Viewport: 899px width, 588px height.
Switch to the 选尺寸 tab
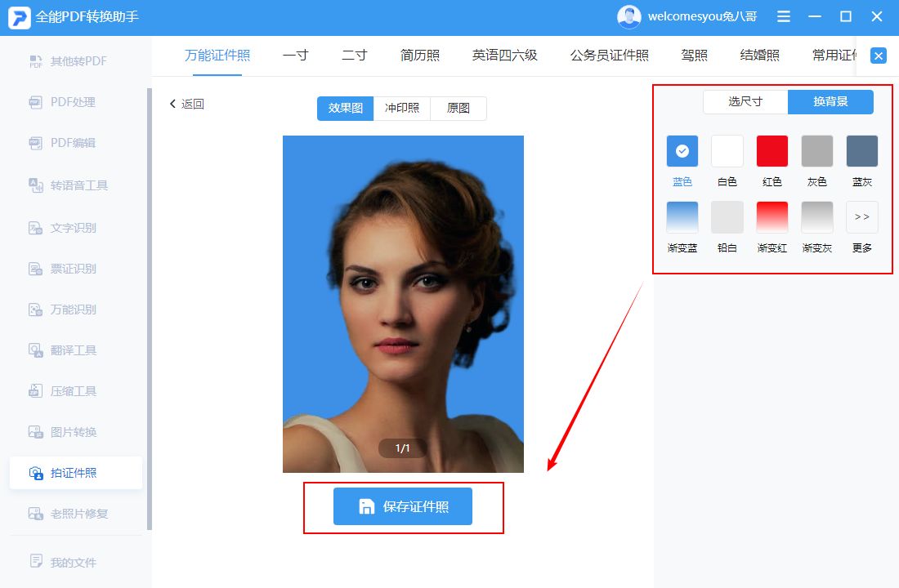click(x=745, y=102)
